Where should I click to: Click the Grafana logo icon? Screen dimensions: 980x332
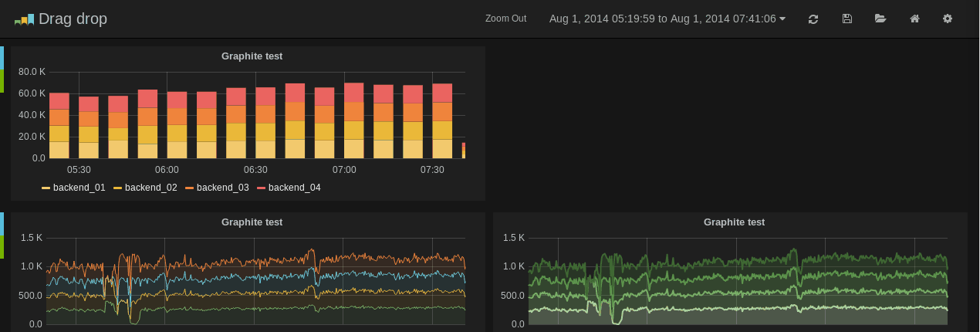pos(24,19)
